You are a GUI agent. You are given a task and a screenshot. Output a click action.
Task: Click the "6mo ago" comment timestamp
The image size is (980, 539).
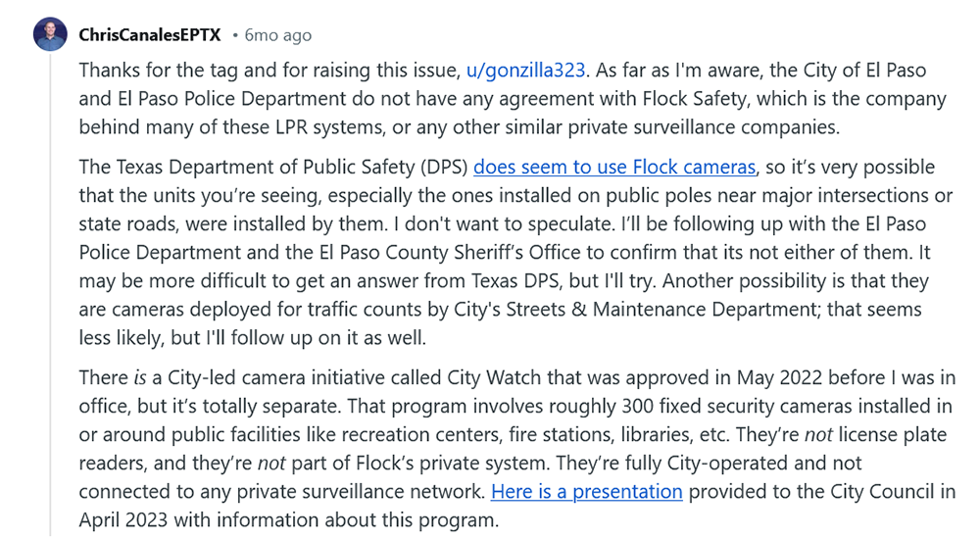[x=278, y=35]
